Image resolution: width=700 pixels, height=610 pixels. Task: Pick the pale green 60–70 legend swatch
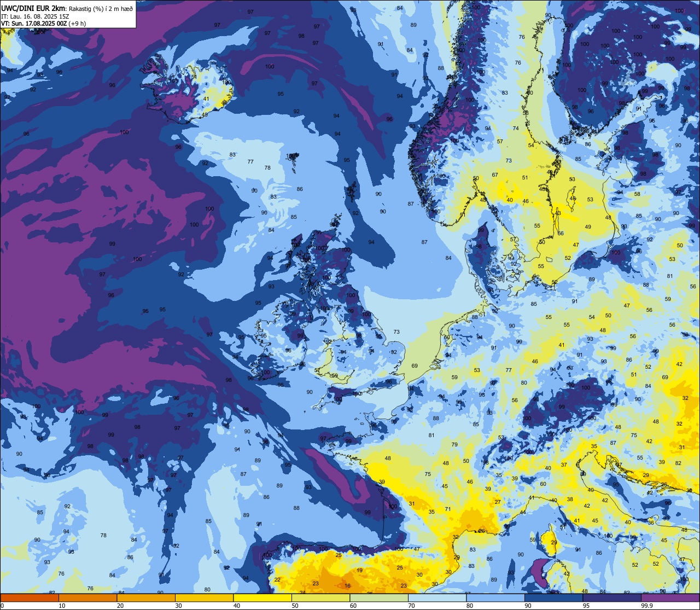(379, 597)
